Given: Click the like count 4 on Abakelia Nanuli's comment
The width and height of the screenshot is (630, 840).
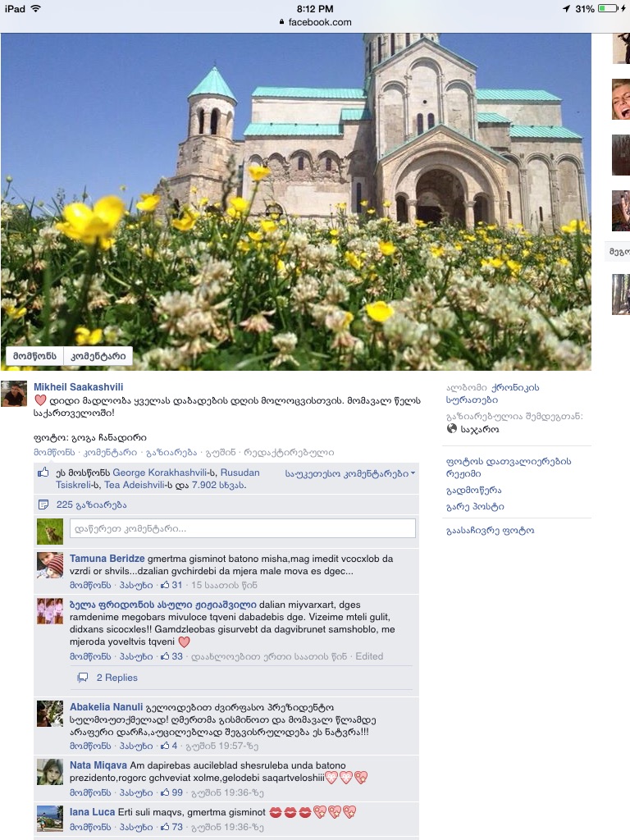Looking at the screenshot, I should click(x=169, y=746).
